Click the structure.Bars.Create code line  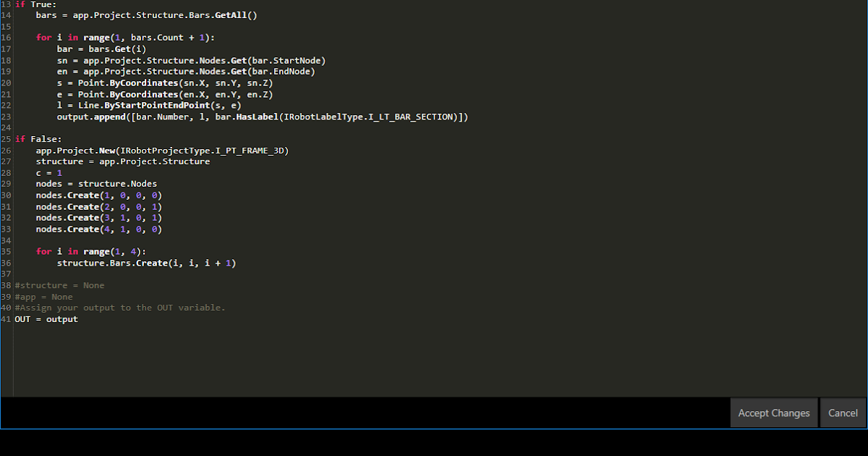(146, 263)
